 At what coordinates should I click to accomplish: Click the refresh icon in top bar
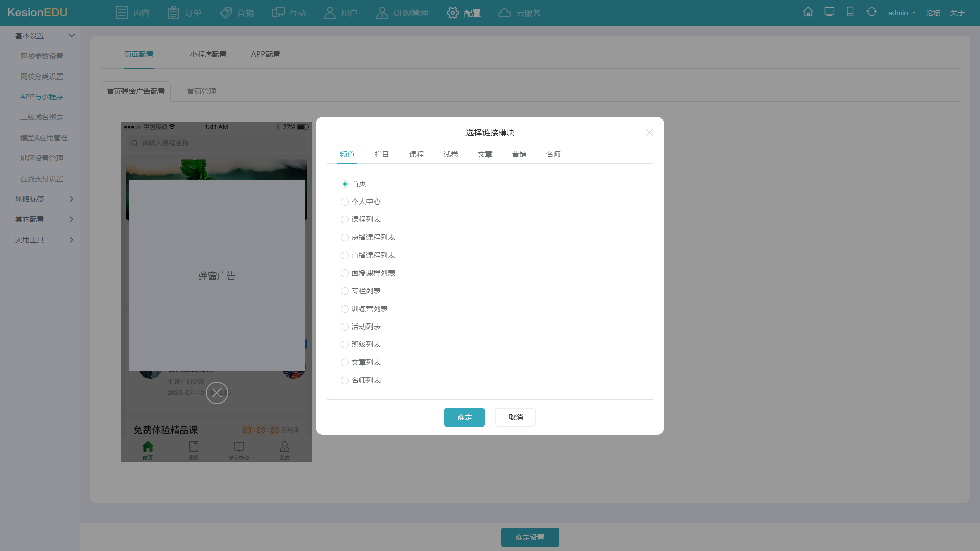click(871, 11)
